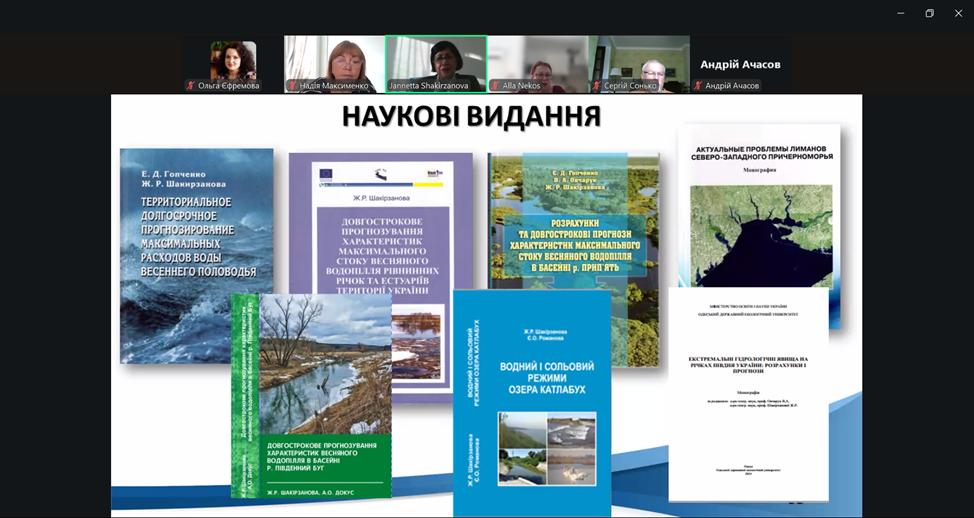Image resolution: width=974 pixels, height=518 pixels.
Task: Click the large Андрій Ачасов name tile
Action: (x=740, y=64)
